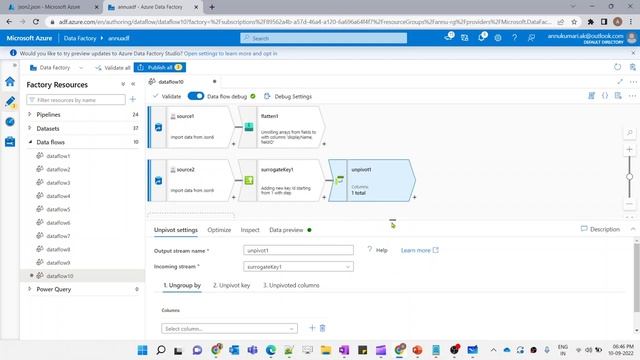Zoom in on canvas with plus button
The width and height of the screenshot is (640, 360).
(629, 149)
